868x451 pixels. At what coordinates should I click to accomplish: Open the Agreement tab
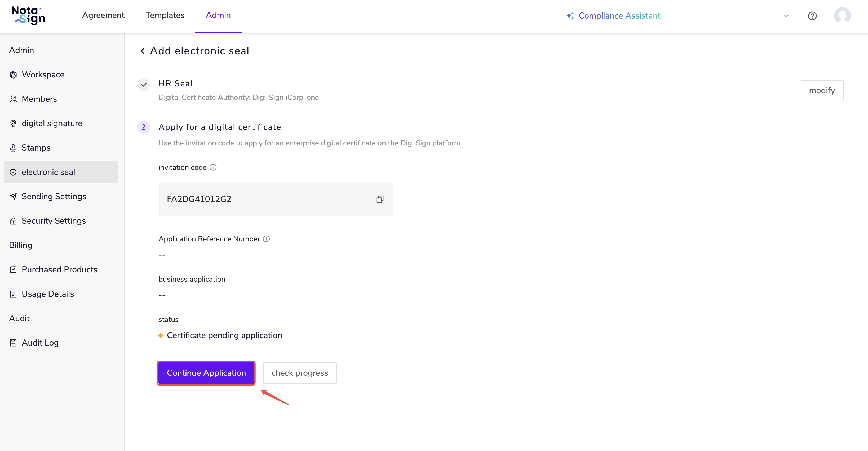(103, 15)
